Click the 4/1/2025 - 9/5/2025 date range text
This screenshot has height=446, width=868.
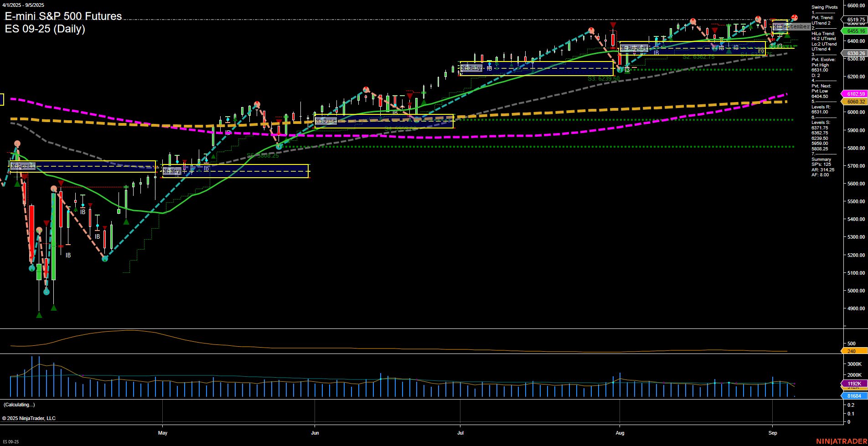point(22,5)
